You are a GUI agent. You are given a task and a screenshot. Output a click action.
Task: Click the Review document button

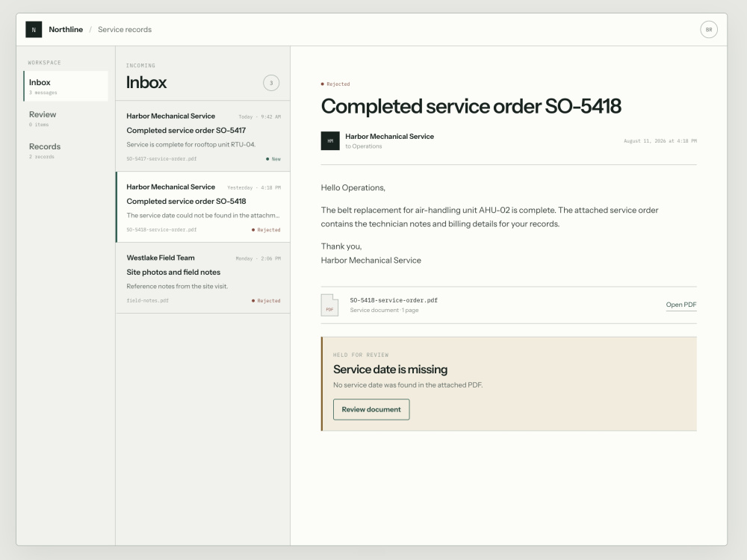click(x=371, y=409)
